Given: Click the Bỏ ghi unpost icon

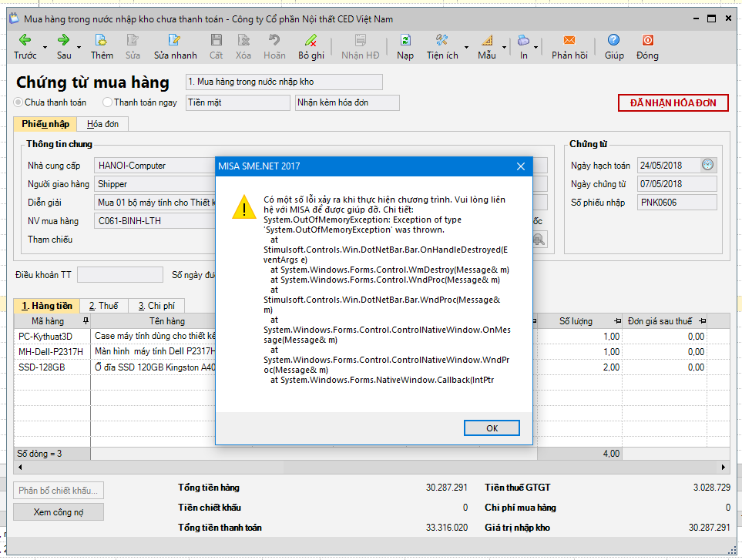Looking at the screenshot, I should (x=311, y=40).
